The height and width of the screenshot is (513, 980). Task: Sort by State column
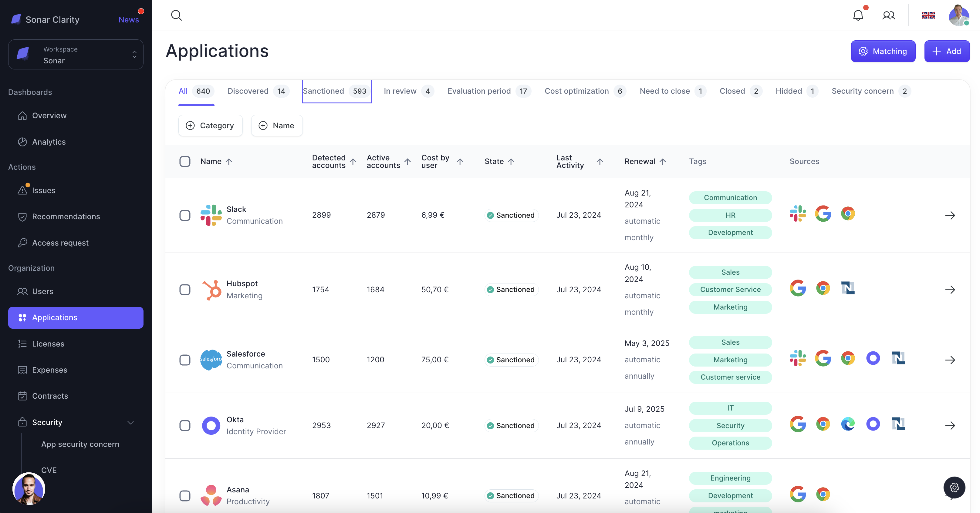click(511, 161)
